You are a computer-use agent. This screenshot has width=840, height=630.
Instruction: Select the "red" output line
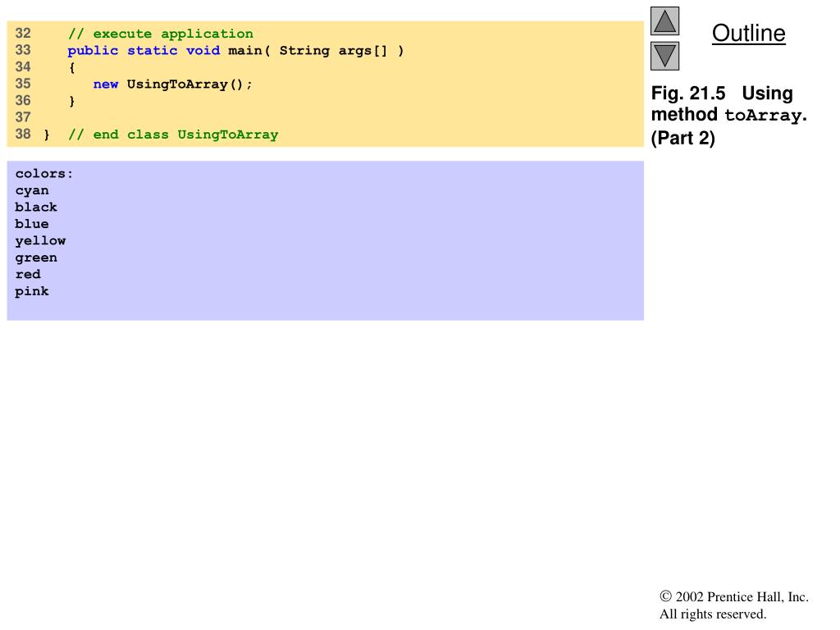click(x=28, y=275)
